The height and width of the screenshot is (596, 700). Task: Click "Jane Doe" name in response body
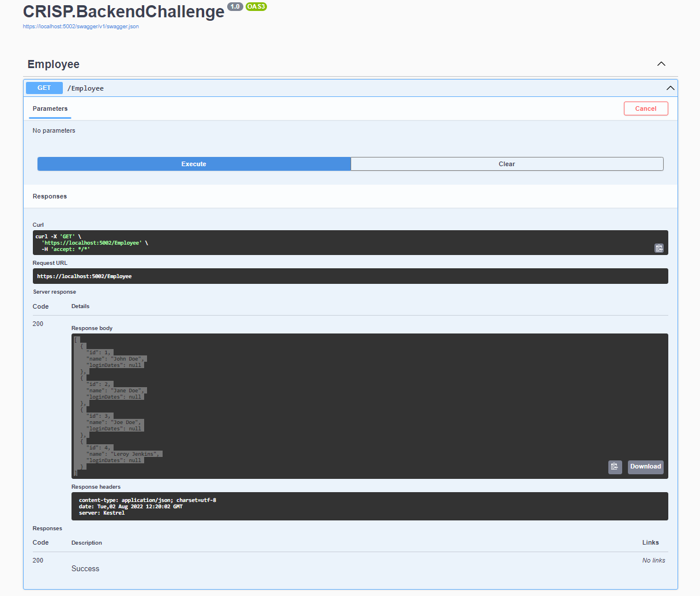127,391
